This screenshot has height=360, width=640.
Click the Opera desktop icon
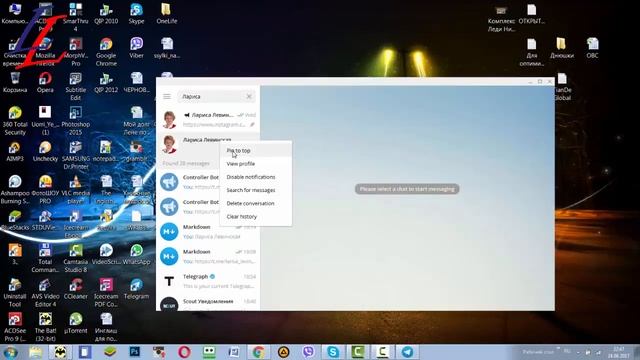(x=45, y=82)
